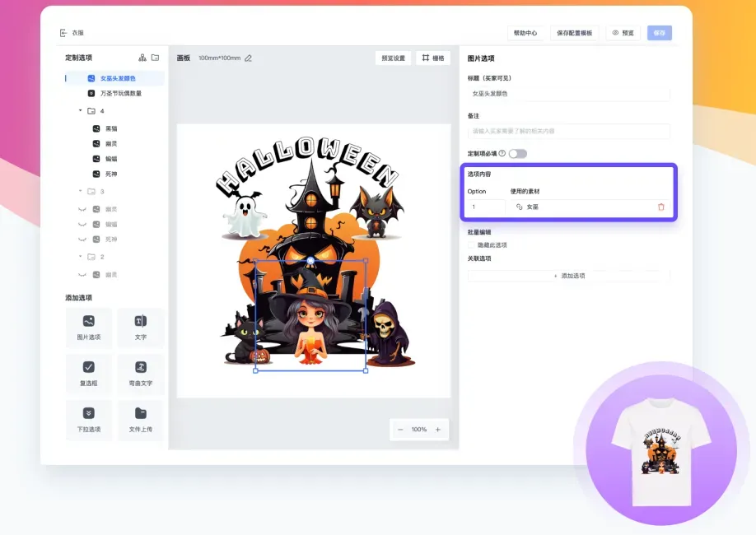Image resolution: width=756 pixels, height=535 pixels.
Task: Click the 保存配置模板 button
Action: click(x=574, y=33)
